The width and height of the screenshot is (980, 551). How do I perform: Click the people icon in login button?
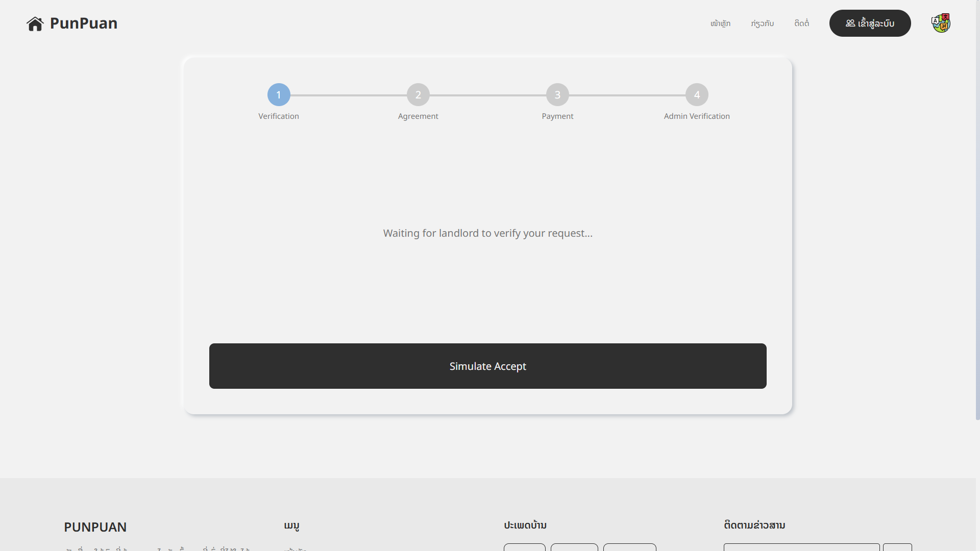point(850,23)
